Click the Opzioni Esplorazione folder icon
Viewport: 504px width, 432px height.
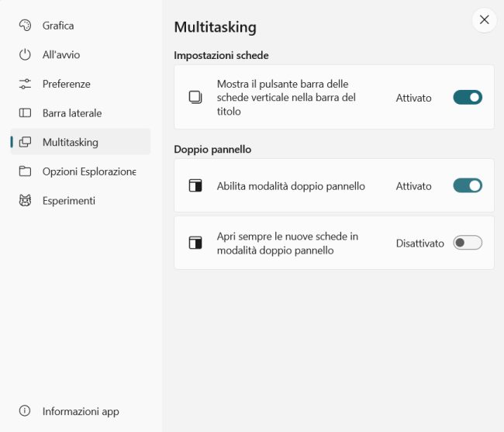pyautogui.click(x=25, y=171)
